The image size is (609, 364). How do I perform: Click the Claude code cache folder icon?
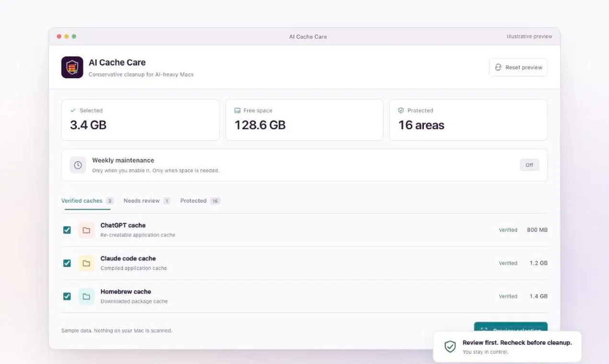[86, 263]
